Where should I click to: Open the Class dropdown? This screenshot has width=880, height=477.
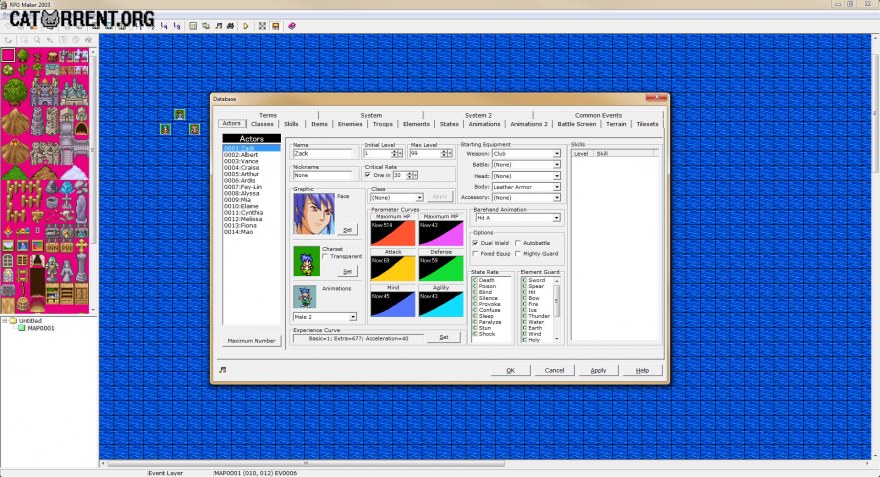pyautogui.click(x=419, y=198)
